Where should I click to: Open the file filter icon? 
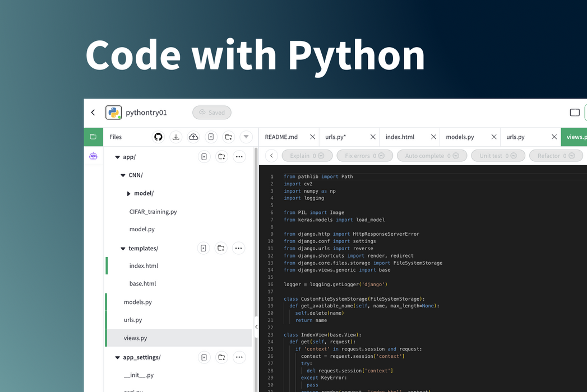click(x=246, y=137)
